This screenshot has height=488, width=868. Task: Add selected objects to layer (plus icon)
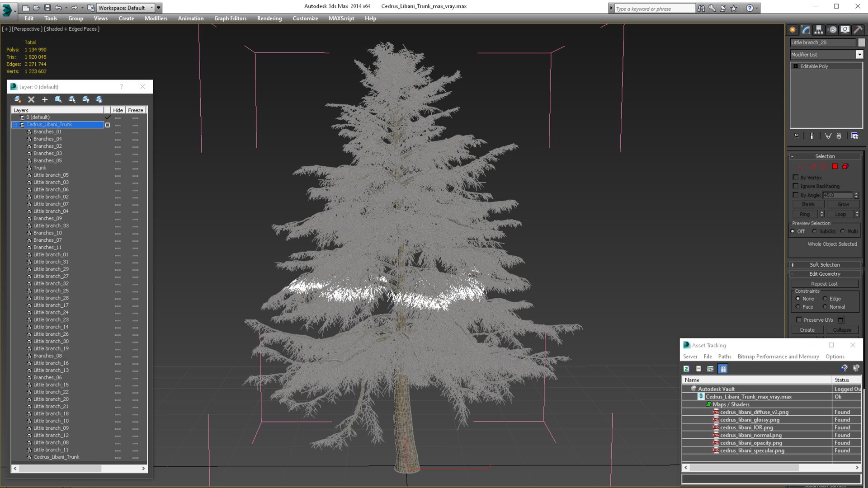45,99
